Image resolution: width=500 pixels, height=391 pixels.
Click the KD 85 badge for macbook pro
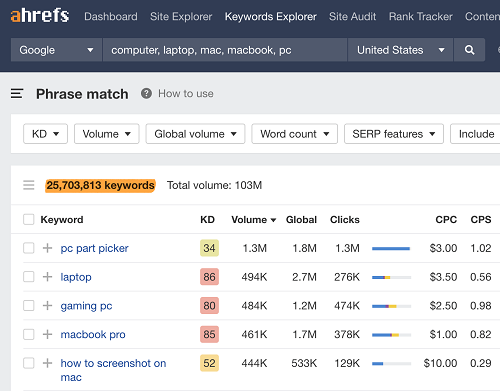click(209, 334)
